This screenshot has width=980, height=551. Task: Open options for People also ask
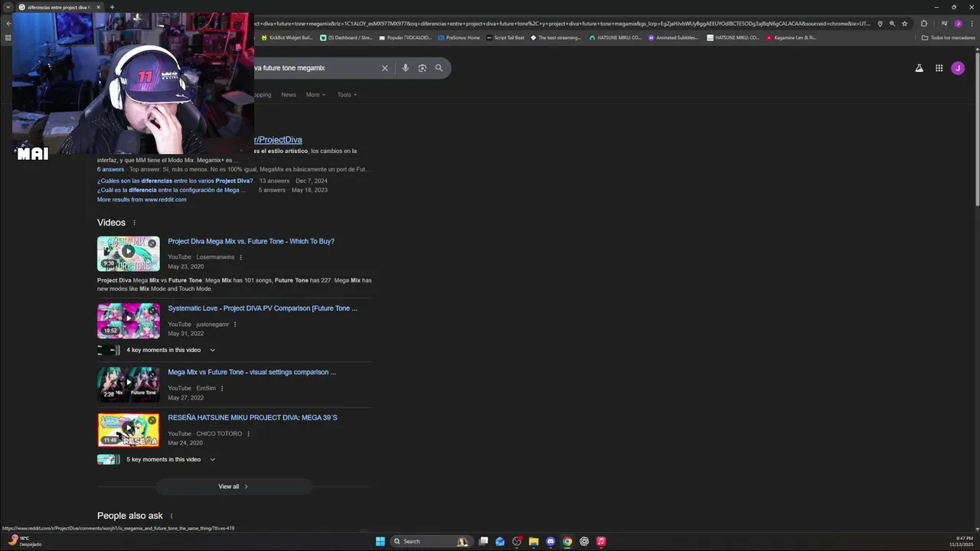pyautogui.click(x=171, y=516)
